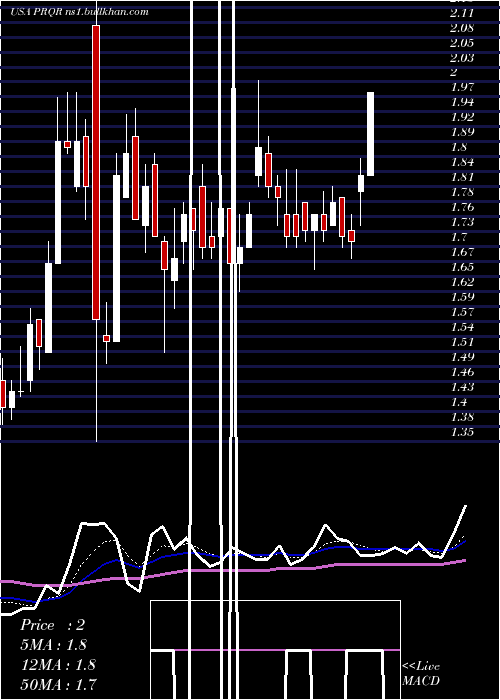Image resolution: width=500 pixels, height=700 pixels.
Task: Select the 2.03 price level label
Action: (462, 58)
